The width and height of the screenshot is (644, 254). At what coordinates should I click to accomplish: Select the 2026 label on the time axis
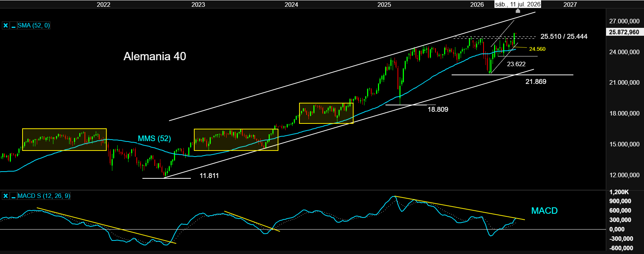(x=477, y=5)
